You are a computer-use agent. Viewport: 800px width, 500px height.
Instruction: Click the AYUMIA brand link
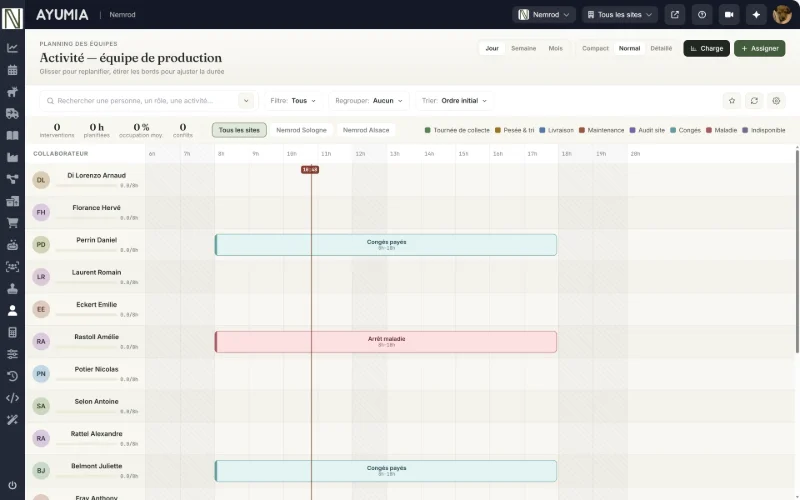click(62, 15)
